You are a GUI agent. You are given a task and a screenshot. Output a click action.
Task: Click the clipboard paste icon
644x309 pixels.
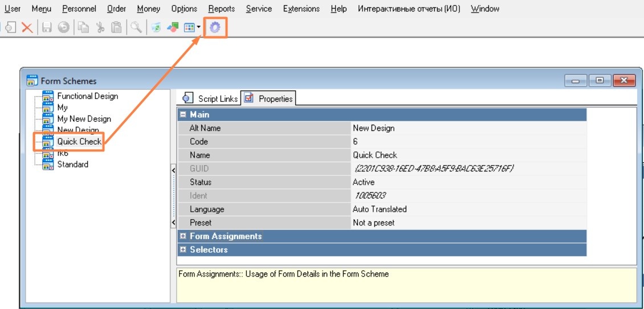(116, 27)
